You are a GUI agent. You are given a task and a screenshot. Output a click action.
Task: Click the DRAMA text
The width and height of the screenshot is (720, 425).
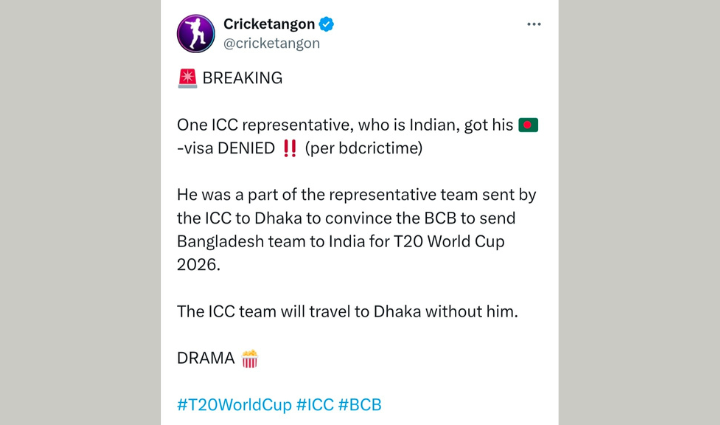(x=206, y=358)
